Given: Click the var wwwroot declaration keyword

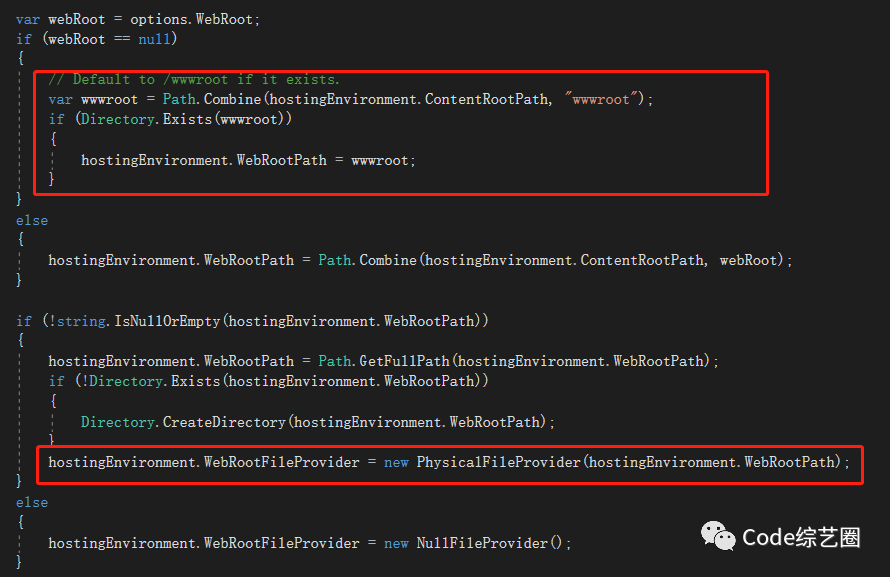Looking at the screenshot, I should 60,100.
